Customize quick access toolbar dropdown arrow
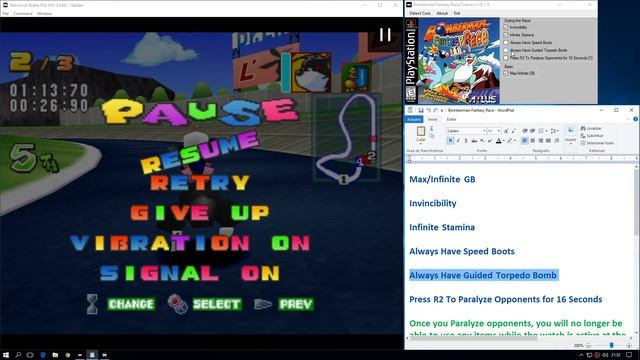640x360 pixels. (x=442, y=110)
